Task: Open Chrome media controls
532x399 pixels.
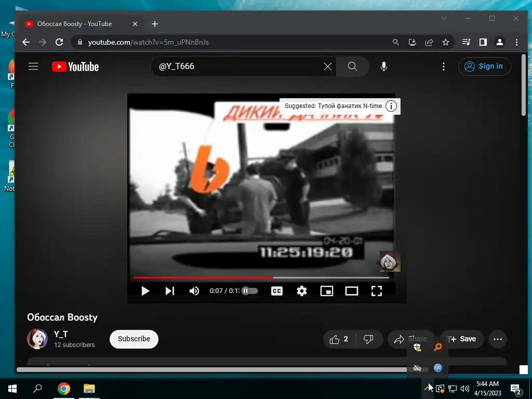Action: 466,42
